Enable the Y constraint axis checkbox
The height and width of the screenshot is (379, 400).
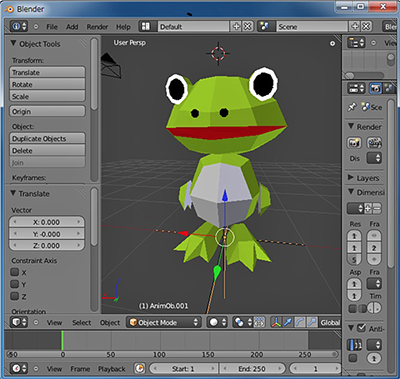[15, 284]
